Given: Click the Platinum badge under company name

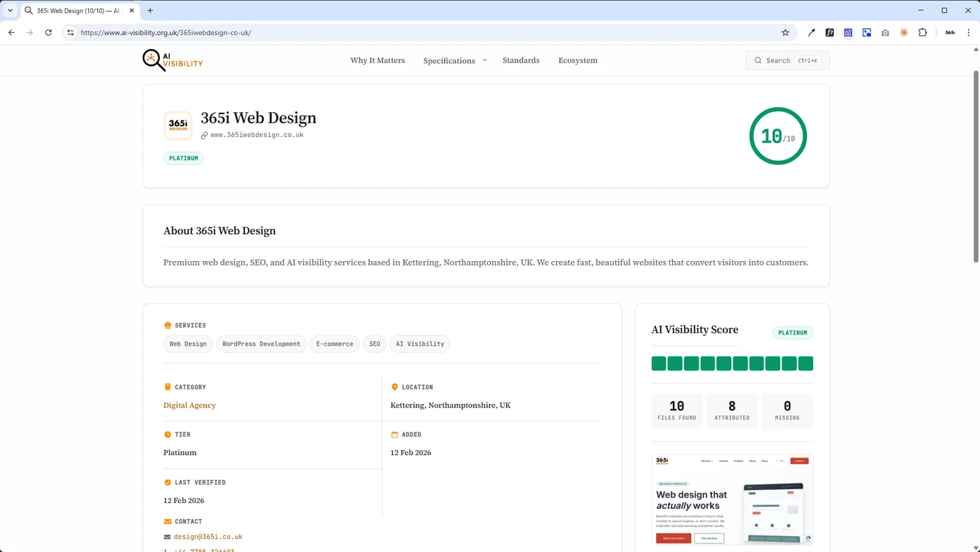Looking at the screenshot, I should [184, 158].
